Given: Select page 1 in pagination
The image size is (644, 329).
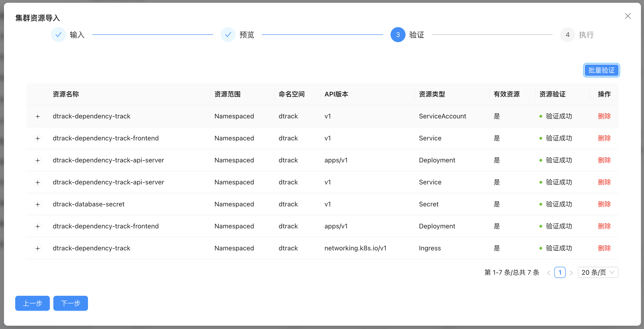Looking at the screenshot, I should point(560,273).
